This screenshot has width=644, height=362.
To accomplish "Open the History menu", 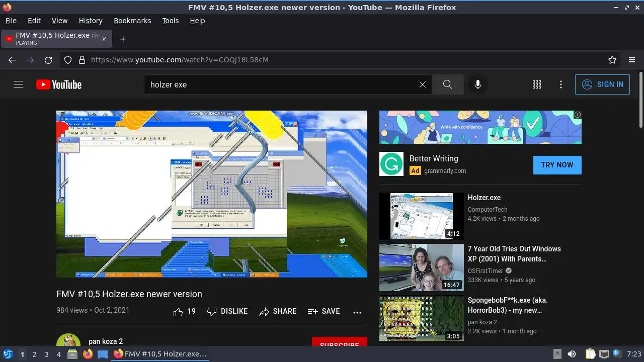I will click(x=91, y=21).
